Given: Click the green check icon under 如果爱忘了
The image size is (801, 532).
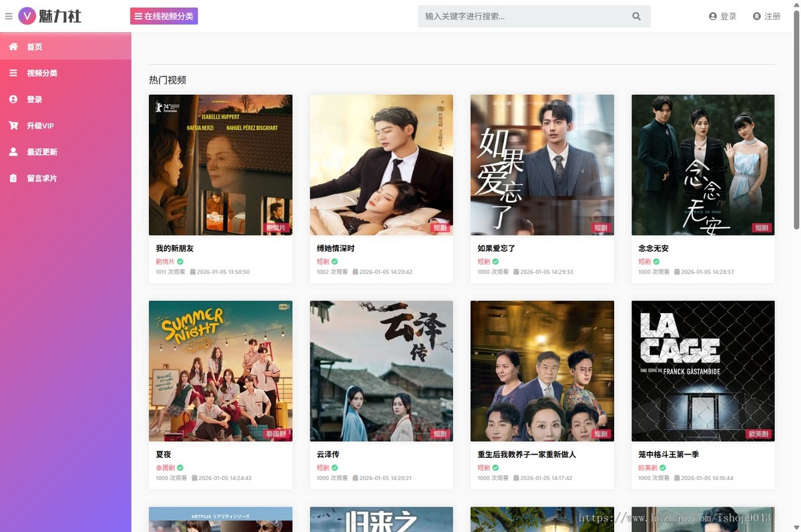Looking at the screenshot, I should tap(496, 262).
